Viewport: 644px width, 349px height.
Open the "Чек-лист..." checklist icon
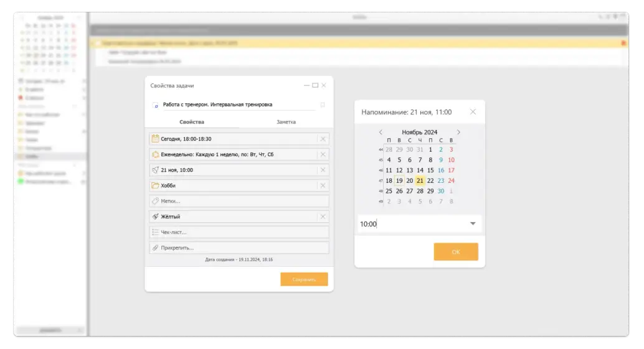point(155,232)
